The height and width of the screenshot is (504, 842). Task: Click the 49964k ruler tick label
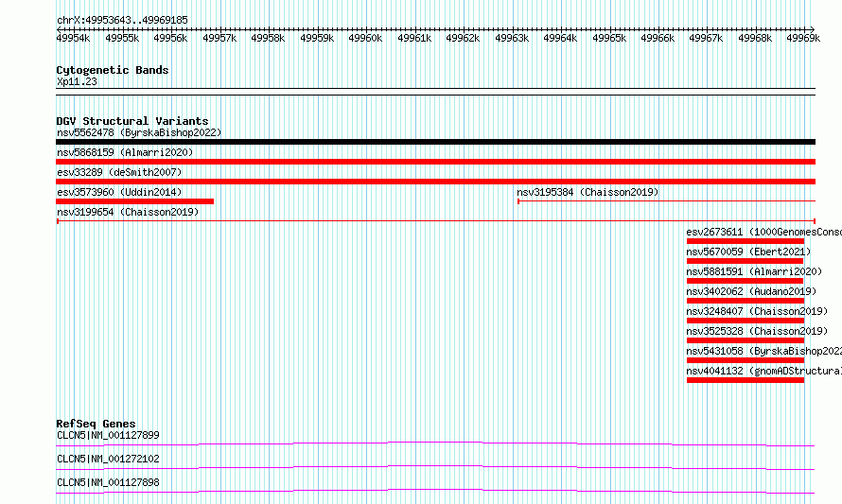560,38
